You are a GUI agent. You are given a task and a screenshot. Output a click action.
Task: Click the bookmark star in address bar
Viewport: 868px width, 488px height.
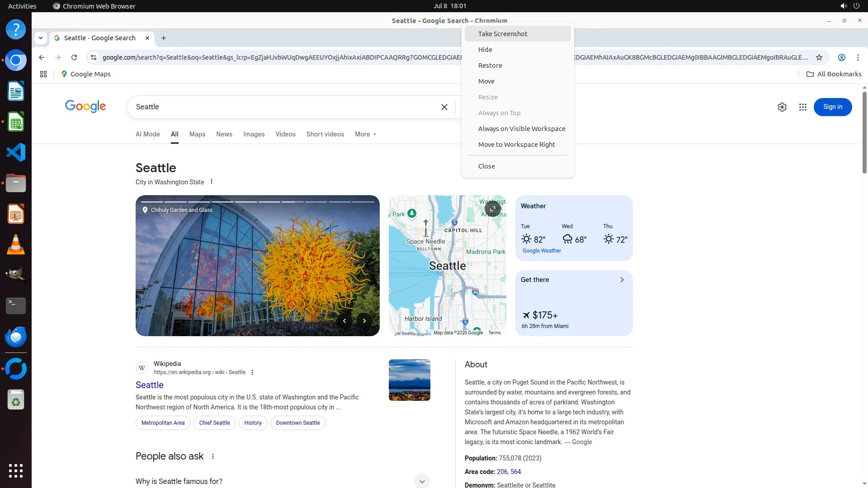(819, 57)
